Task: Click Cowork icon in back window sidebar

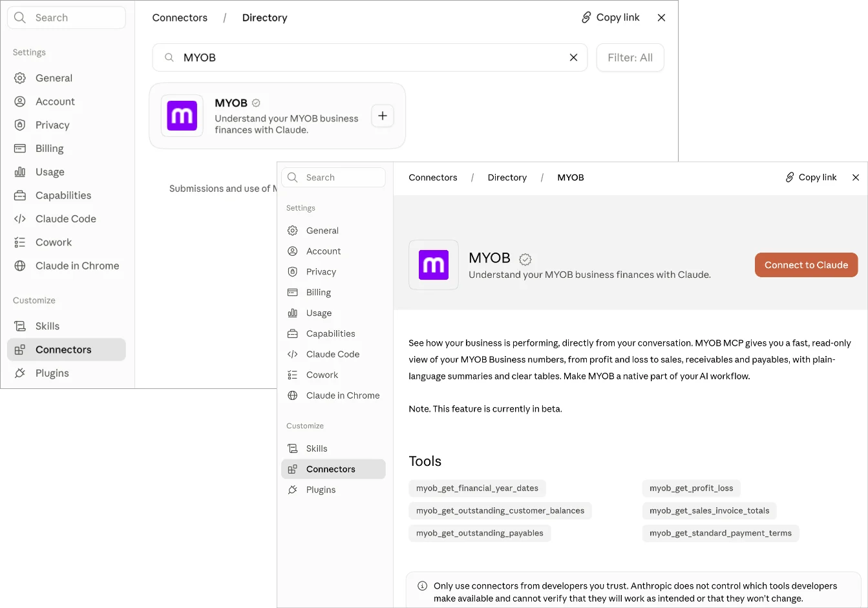Action: (20, 242)
